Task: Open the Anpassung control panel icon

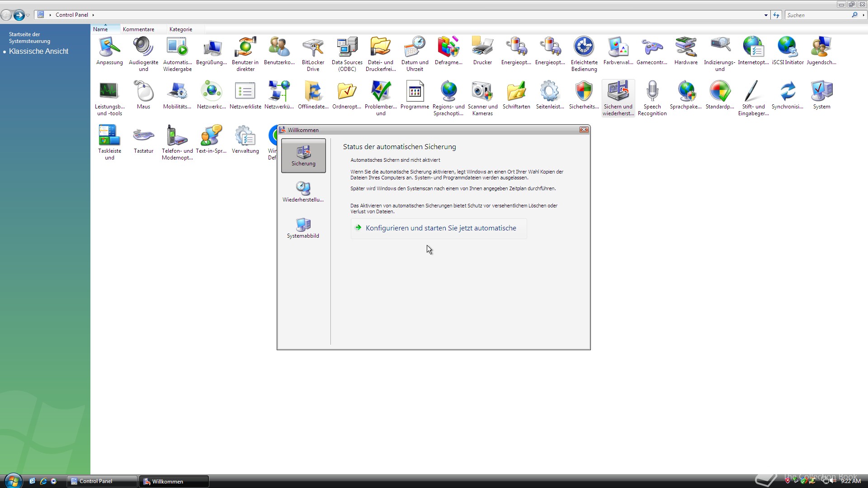Action: click(109, 52)
